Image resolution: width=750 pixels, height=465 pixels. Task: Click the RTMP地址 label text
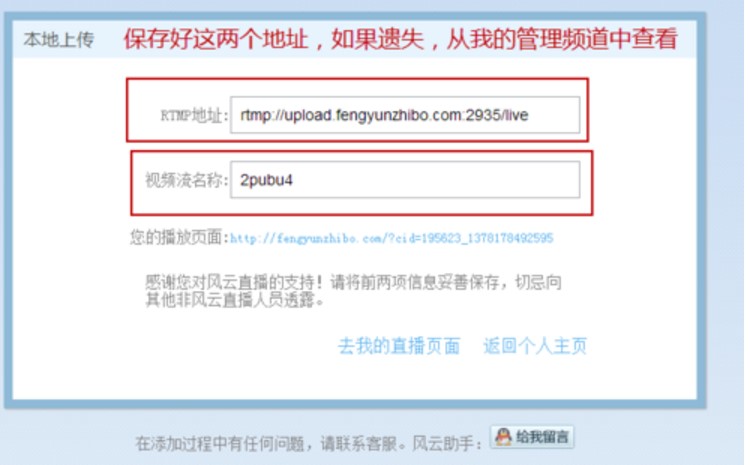pyautogui.click(x=194, y=115)
